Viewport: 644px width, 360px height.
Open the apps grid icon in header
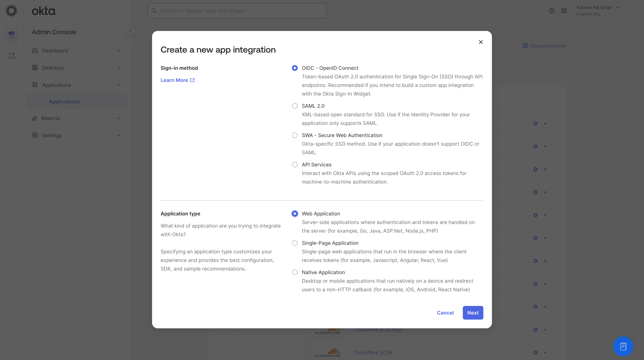564,11
